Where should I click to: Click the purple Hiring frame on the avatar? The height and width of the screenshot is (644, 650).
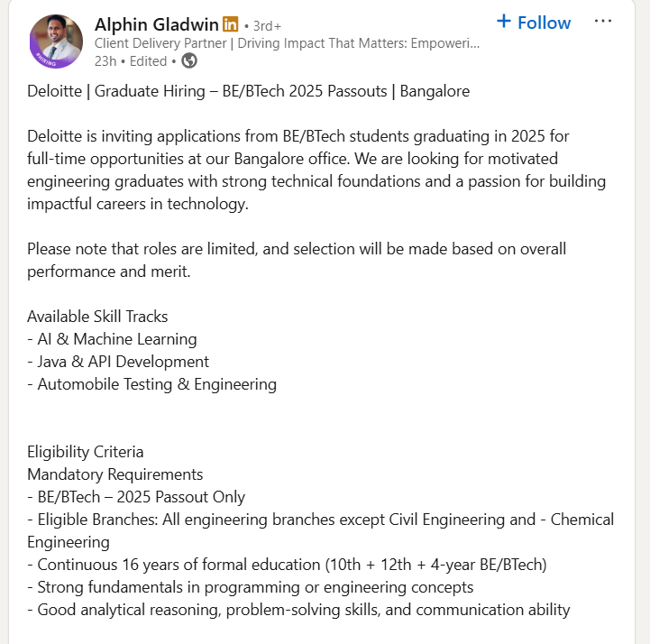(43, 60)
